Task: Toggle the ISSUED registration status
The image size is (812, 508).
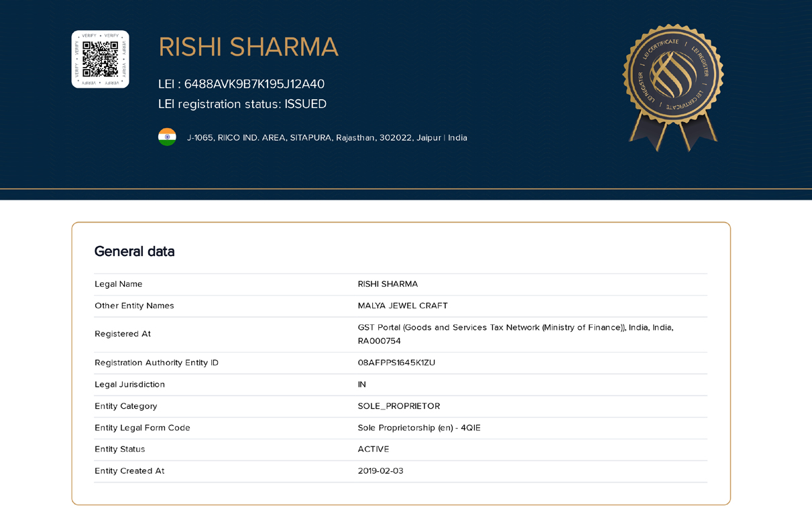Action: click(x=305, y=104)
